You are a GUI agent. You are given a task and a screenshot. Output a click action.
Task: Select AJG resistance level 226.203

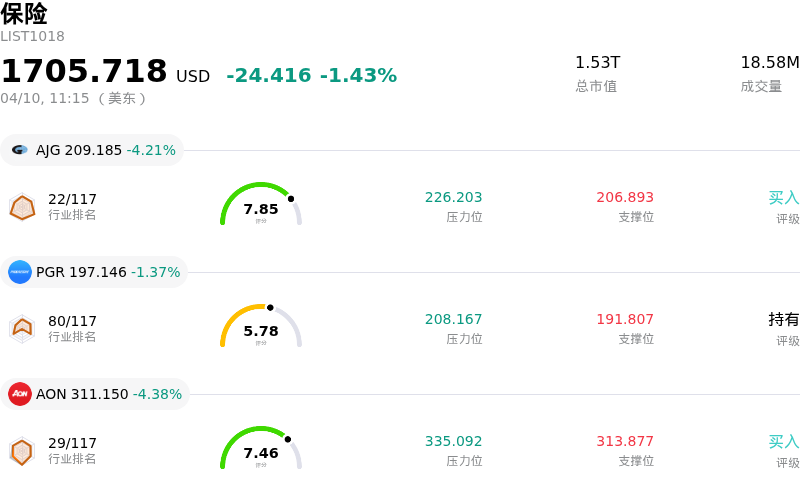point(453,198)
